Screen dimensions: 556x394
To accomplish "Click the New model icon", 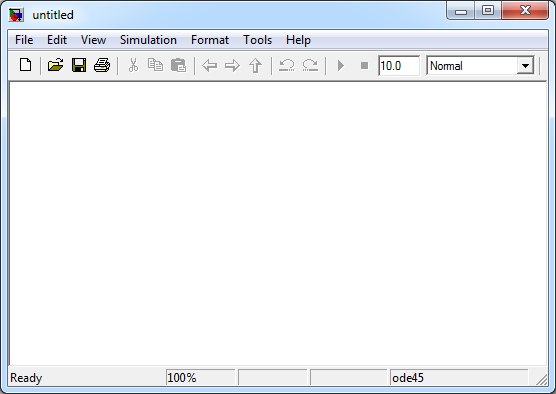I will [26, 65].
